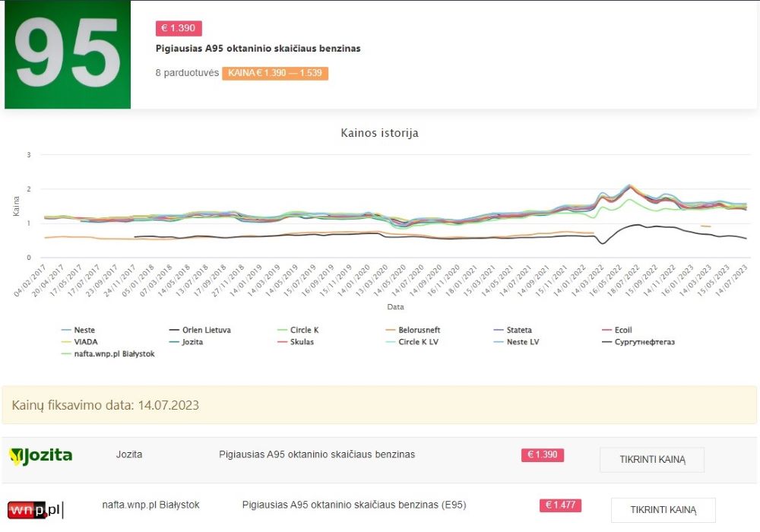Toggle nafta.wnp.pl Białystok legend entry

(x=108, y=353)
